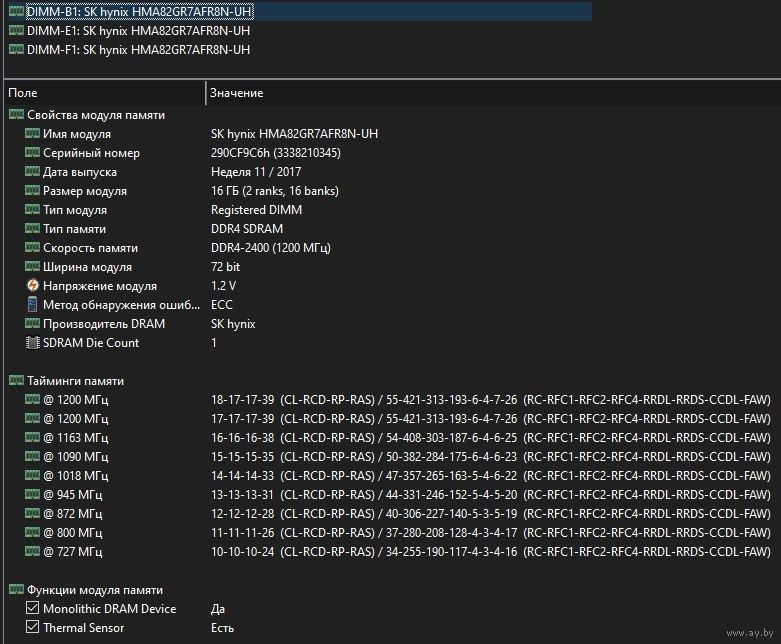The height and width of the screenshot is (644, 781).
Task: Select the voltage value '1.2 V'
Action: (x=224, y=286)
